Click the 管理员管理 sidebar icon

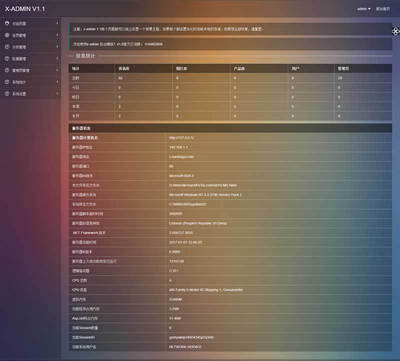click(7, 70)
